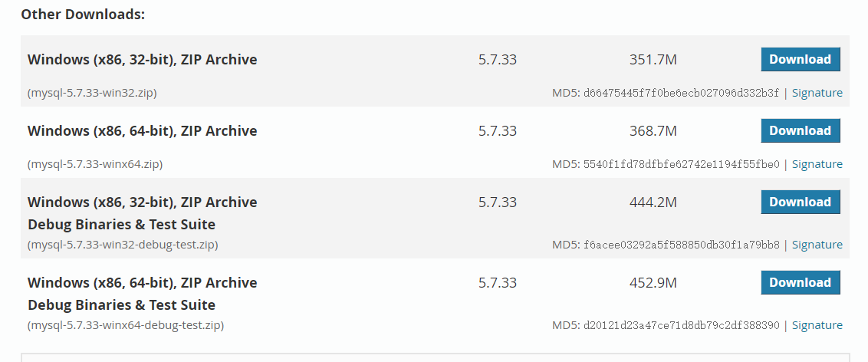
Task: Click the filename mysql-5.7.33-win32.zip
Action: pos(92,93)
